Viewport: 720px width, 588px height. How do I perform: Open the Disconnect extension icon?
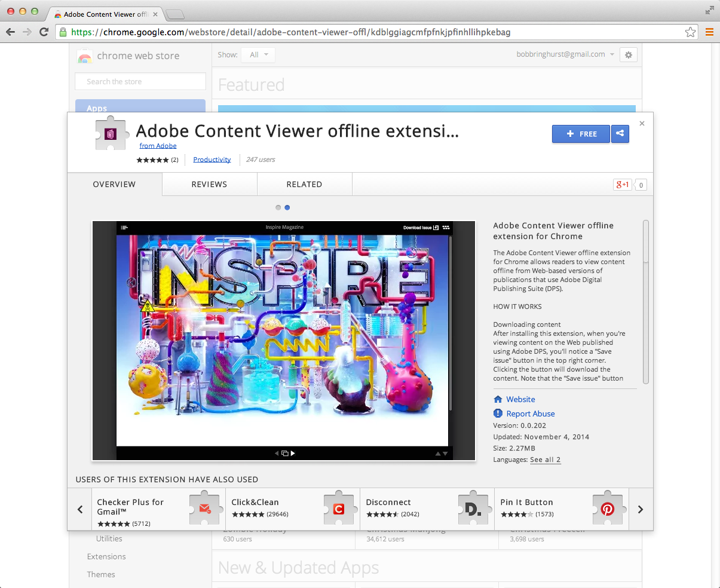[x=474, y=508]
